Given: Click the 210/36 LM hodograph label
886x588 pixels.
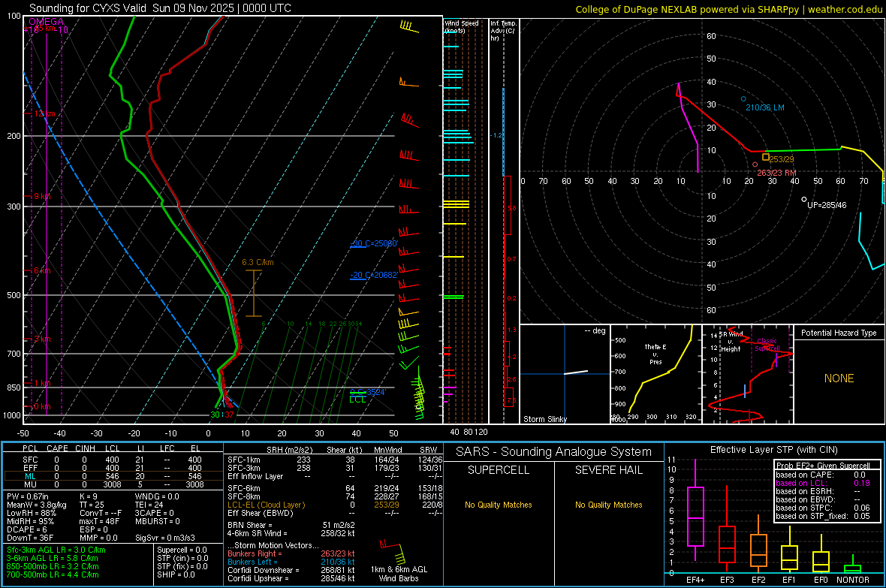Looking at the screenshot, I should click(x=764, y=107).
